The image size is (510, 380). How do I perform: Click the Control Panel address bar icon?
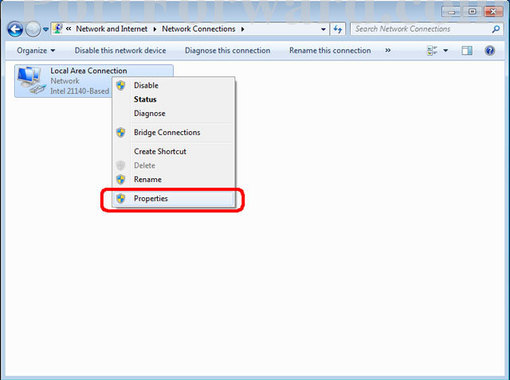(x=58, y=29)
